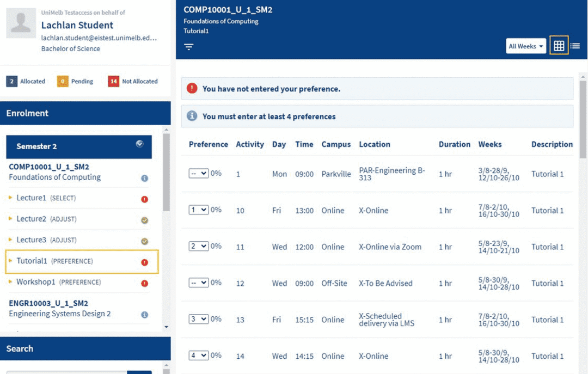Click Lecture1 red alert icon
The width and height of the screenshot is (588, 374).
point(144,199)
